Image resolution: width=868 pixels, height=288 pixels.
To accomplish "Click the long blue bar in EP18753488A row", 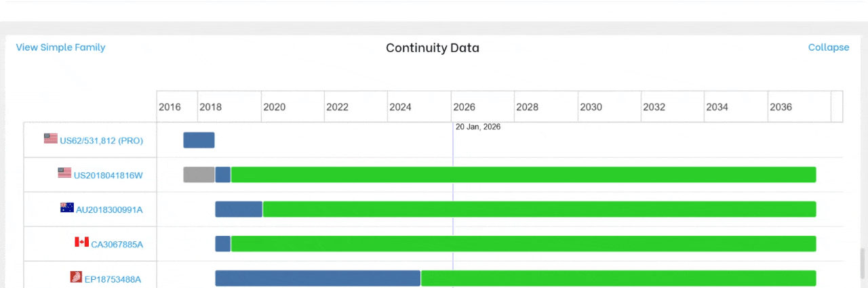I will click(317, 278).
